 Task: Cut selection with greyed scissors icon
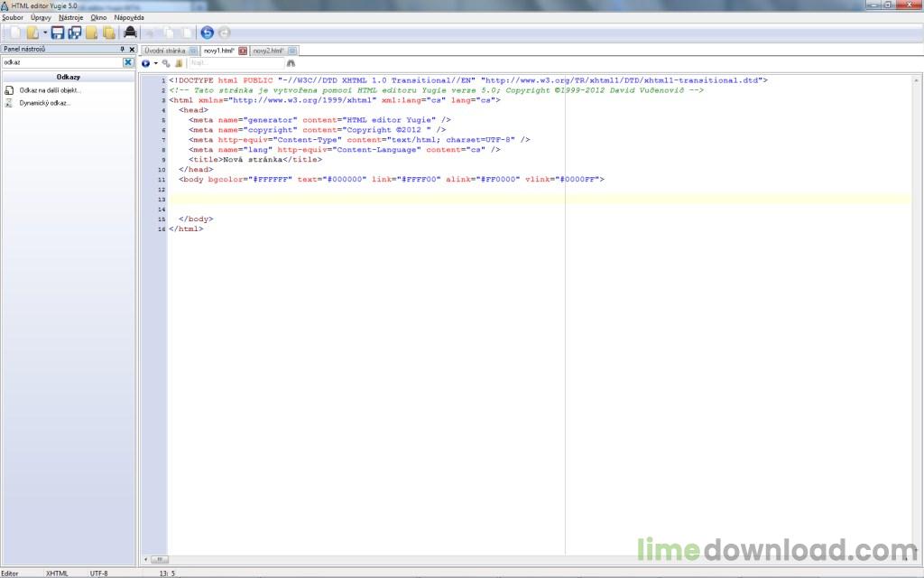point(150,33)
